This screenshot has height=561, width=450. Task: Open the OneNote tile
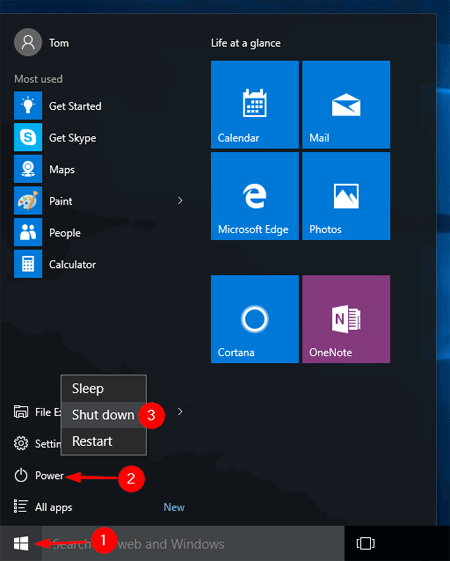coord(346,319)
